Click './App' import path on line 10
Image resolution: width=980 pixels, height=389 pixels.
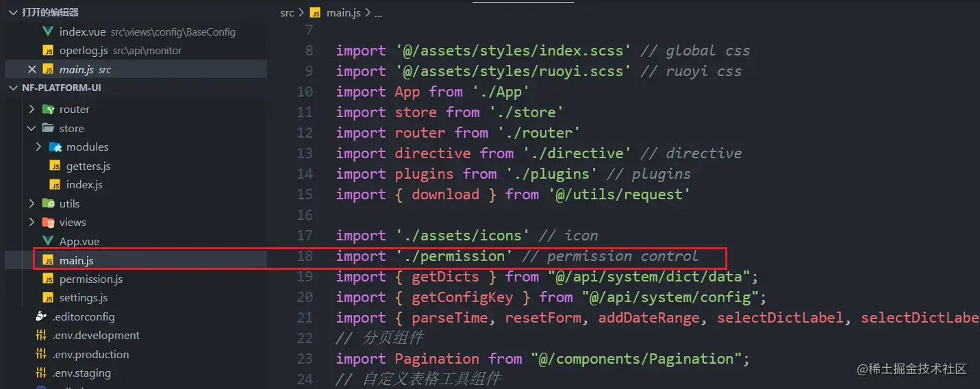(x=501, y=92)
